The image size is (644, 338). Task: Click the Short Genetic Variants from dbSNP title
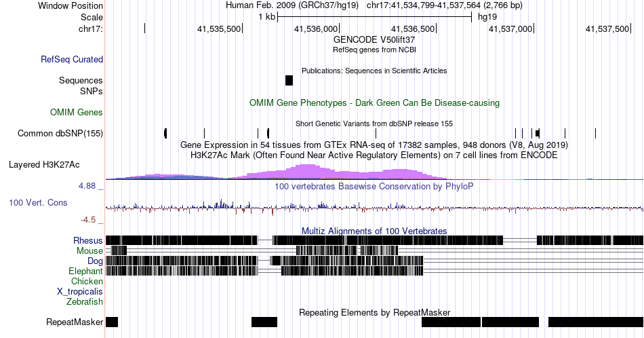click(x=374, y=124)
